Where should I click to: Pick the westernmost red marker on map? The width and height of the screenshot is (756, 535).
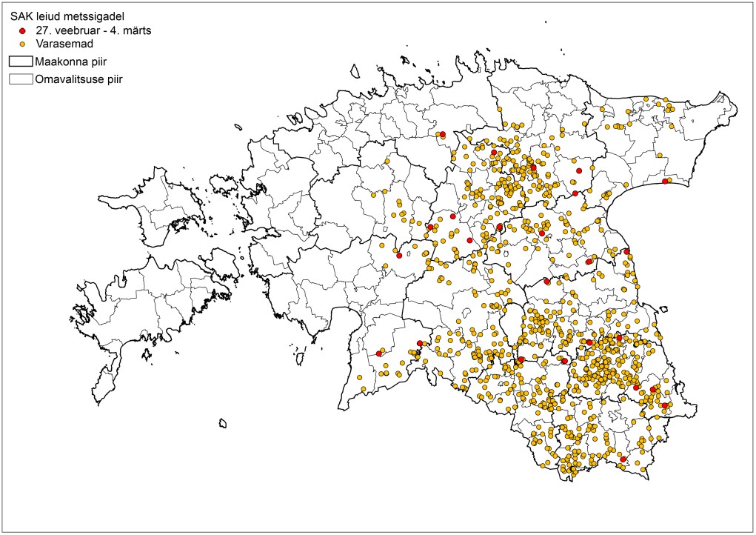tap(379, 353)
